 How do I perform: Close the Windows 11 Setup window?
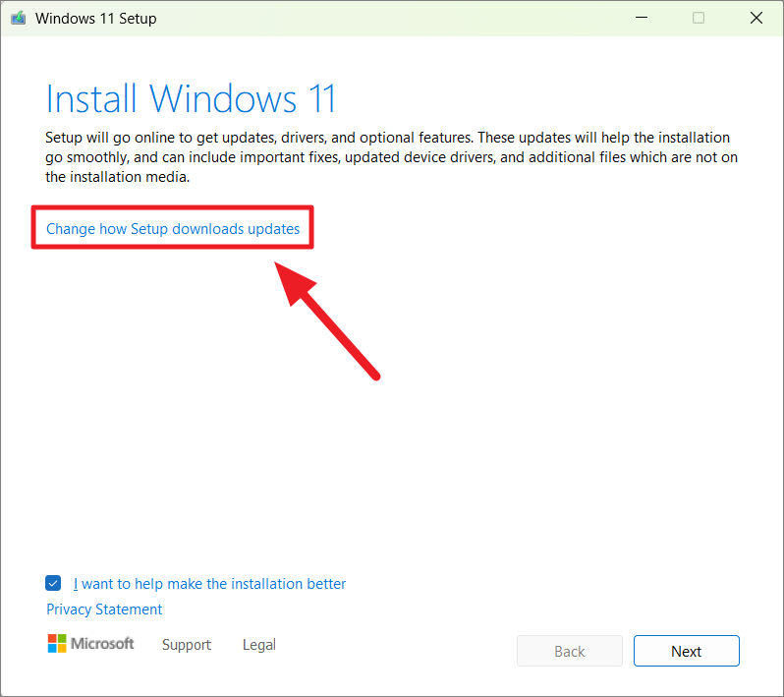pos(756,18)
